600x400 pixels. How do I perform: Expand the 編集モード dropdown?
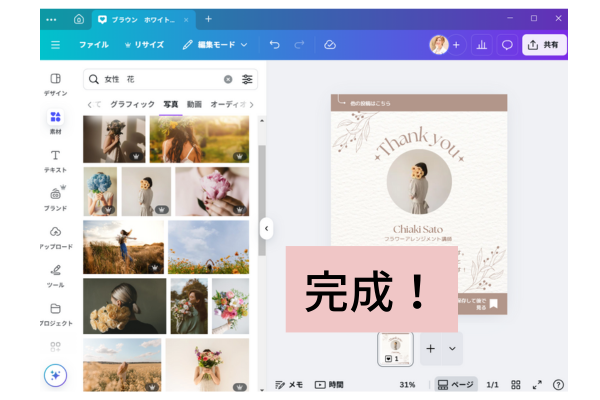coord(215,45)
